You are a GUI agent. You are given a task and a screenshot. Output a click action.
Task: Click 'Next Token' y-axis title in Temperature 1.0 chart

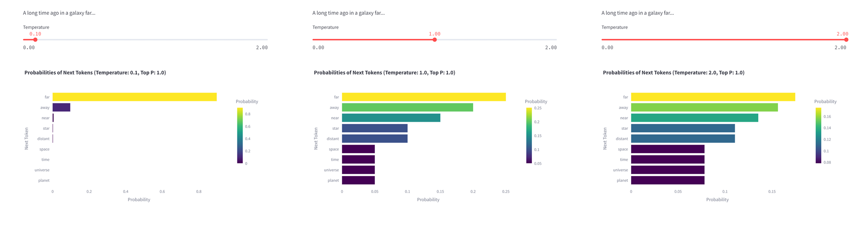[x=316, y=138]
